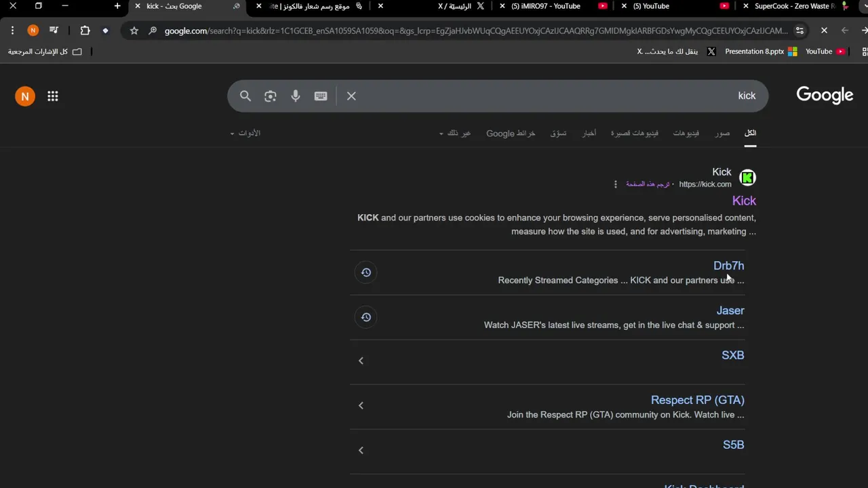Switch to فيديوهات قصيرة short videos tab
The width and height of the screenshot is (868, 488).
635,134
